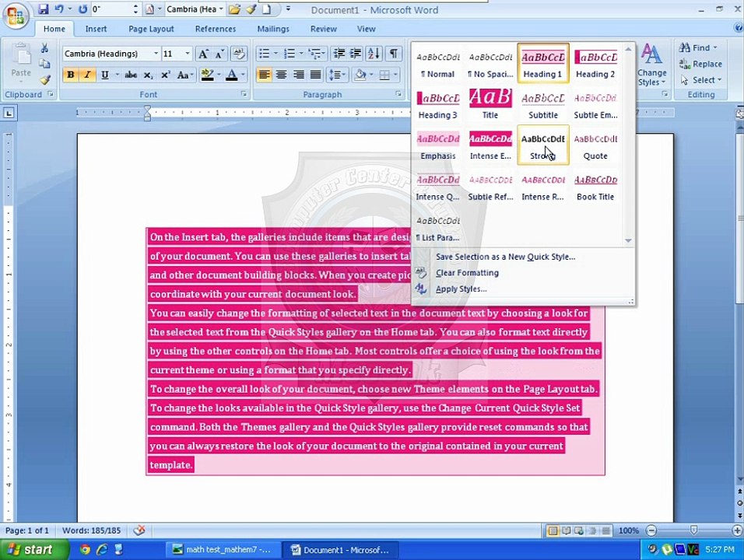The image size is (744, 560).
Task: Switch to math test_mathem7 taskbar window
Action: pyautogui.click(x=223, y=550)
